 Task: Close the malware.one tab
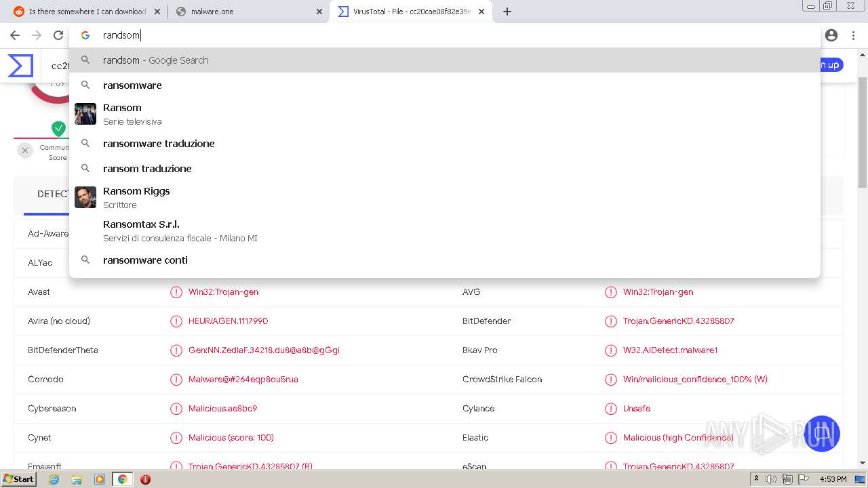[319, 12]
